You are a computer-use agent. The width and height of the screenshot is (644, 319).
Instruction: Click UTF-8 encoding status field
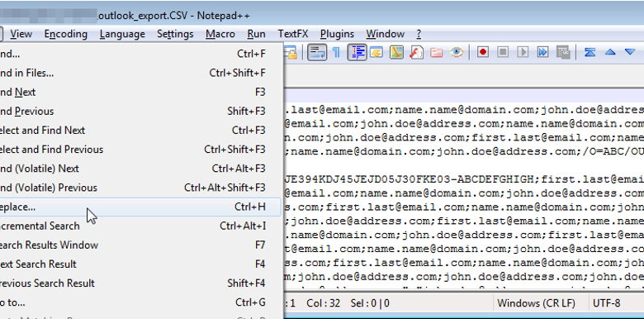(607, 303)
